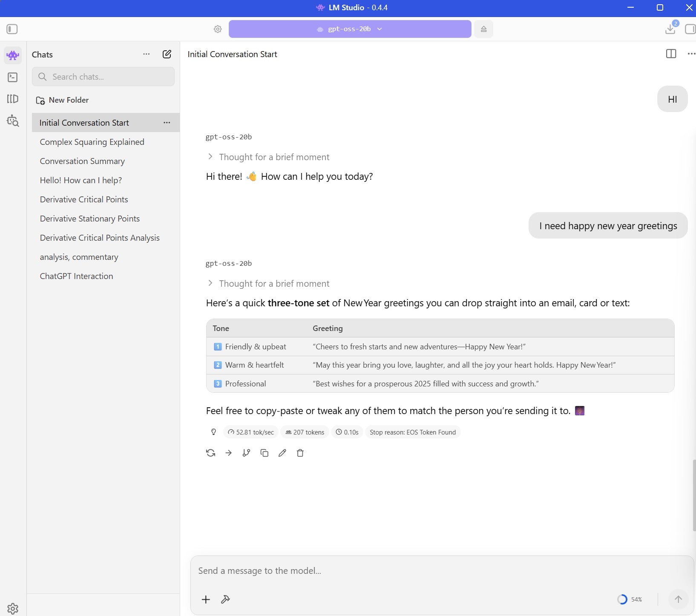Click the branch conversation icon
Viewport: 696px width, 616px height.
click(x=246, y=453)
